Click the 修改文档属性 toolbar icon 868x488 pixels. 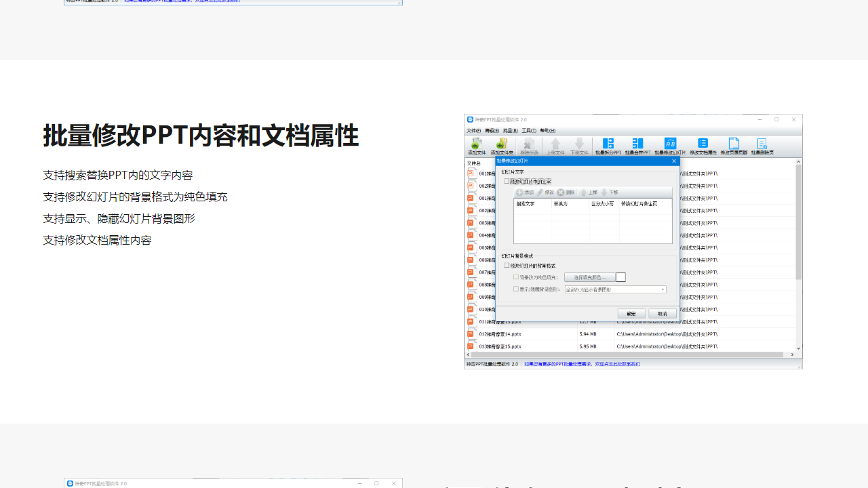tap(703, 145)
